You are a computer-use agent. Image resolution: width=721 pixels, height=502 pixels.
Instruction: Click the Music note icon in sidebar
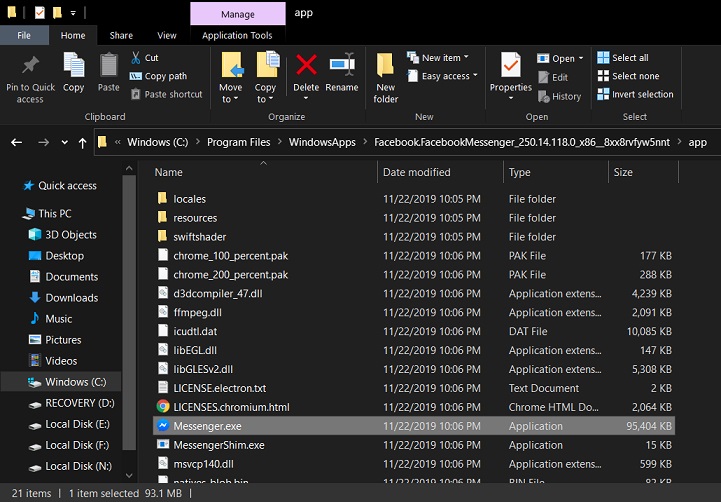pos(35,318)
